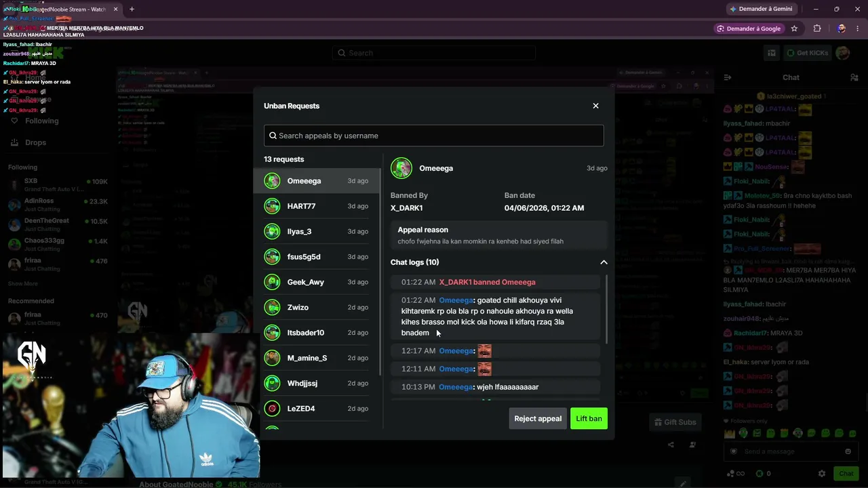Click the Search appeals by username field
Image resolution: width=868 pixels, height=488 pixels.
(434, 136)
